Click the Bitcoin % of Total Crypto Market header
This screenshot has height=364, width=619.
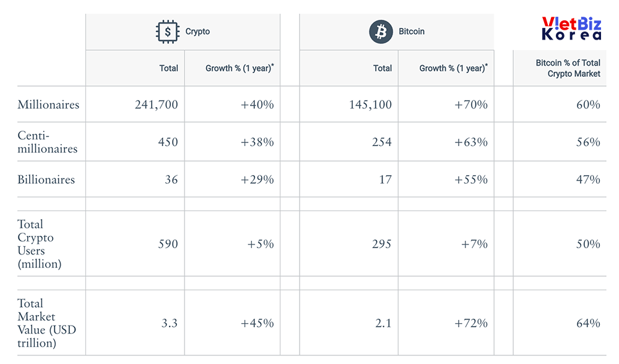[x=568, y=68]
